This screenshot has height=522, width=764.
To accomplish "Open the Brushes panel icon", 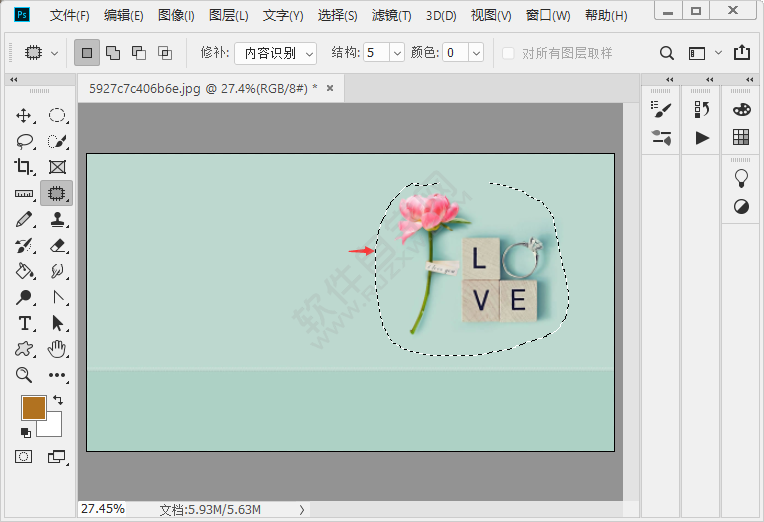I will coord(661,138).
